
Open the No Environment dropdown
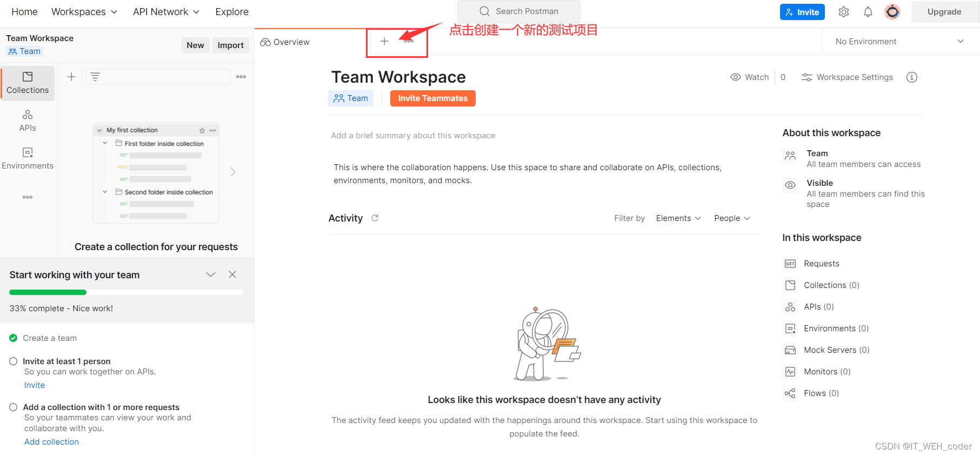tap(899, 42)
